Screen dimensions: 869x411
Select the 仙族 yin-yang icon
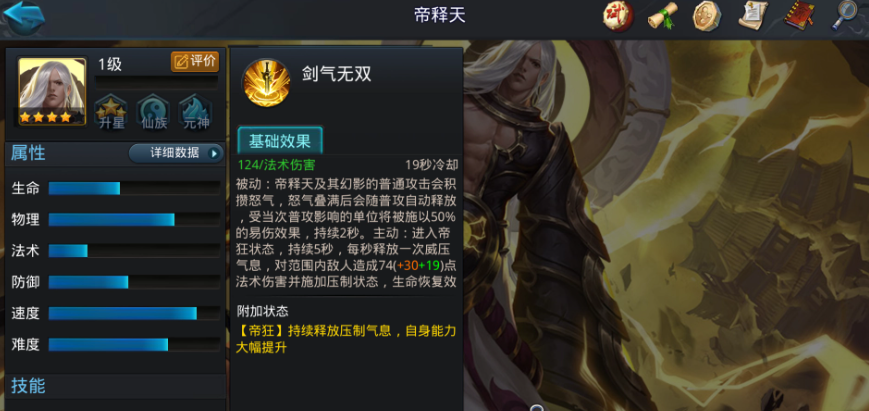154,112
